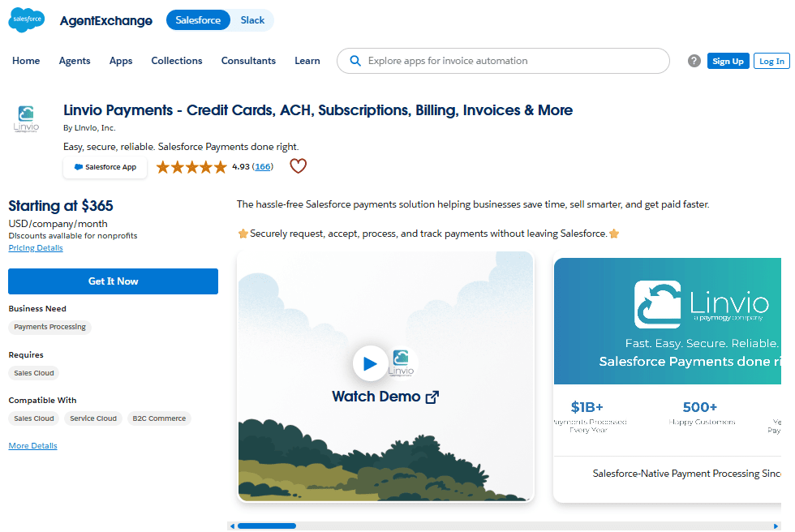Select the Payments Processing tag
Screen dimensions: 795x532
(49, 327)
